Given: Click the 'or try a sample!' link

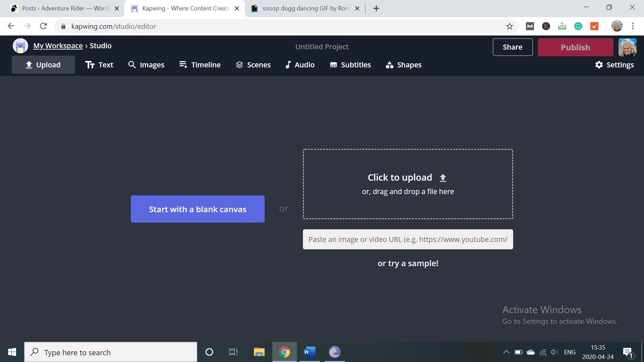Looking at the screenshot, I should pyautogui.click(x=408, y=263).
